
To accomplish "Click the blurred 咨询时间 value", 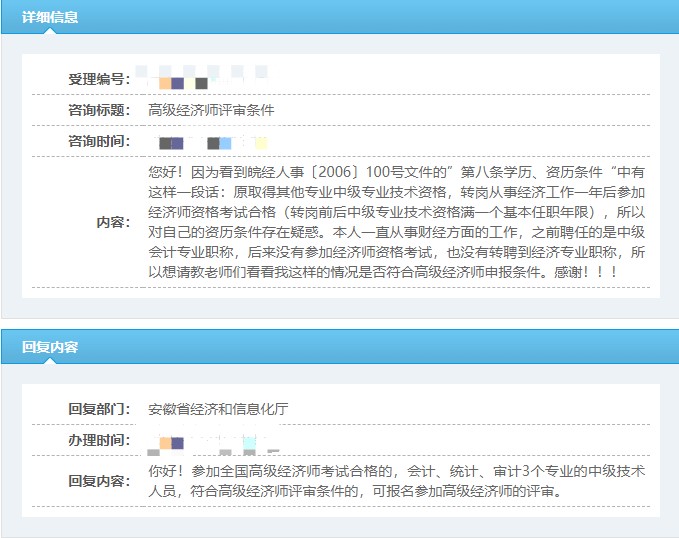I will pos(210,142).
